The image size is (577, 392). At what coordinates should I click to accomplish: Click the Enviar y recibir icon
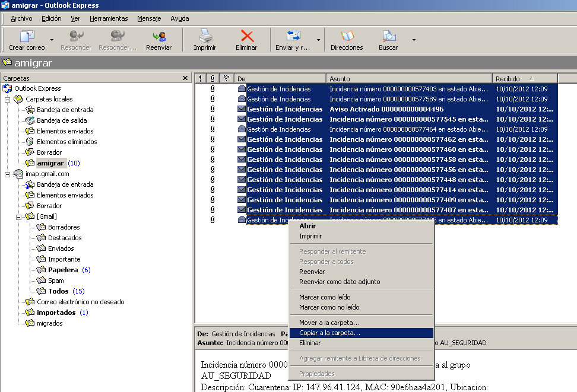293,36
